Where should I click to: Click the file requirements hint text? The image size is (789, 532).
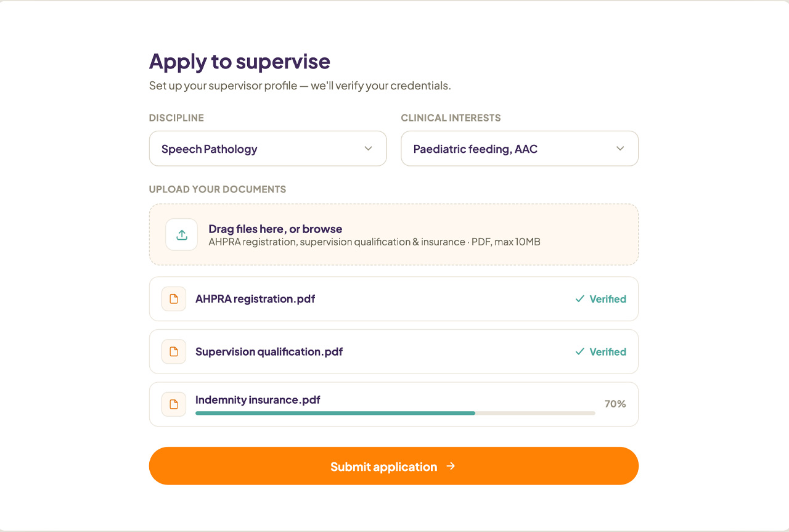point(374,242)
